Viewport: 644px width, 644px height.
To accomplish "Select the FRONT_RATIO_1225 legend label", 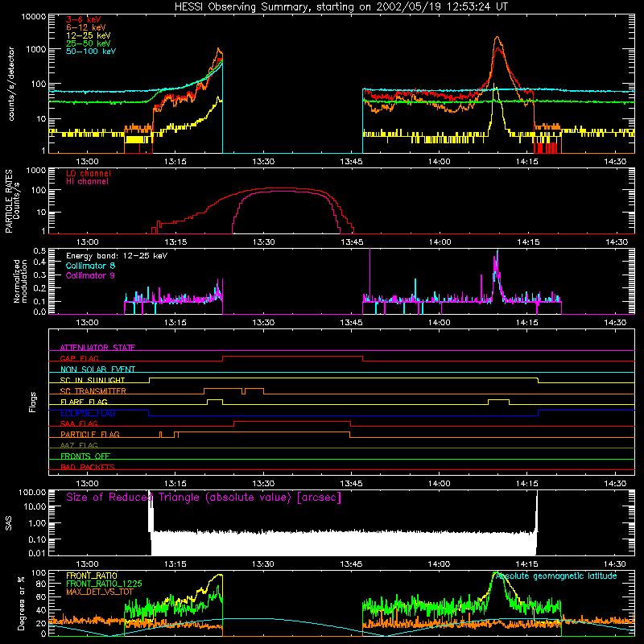I will pos(104,584).
